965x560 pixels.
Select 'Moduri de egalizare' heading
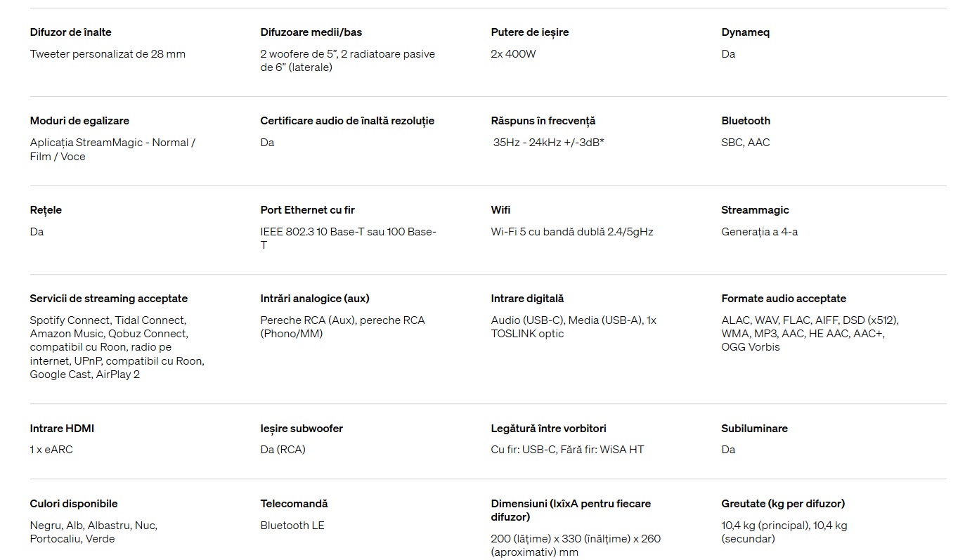(79, 121)
